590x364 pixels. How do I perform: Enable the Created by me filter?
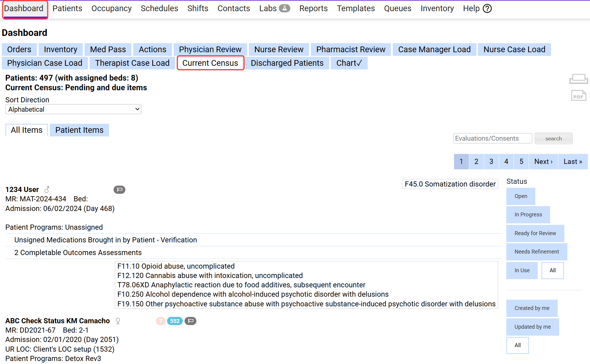(532, 308)
